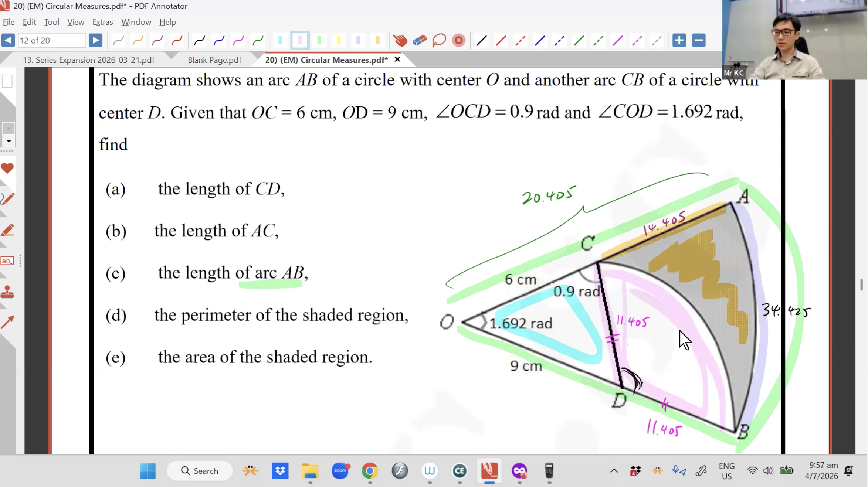Screen dimensions: 868x487
Task: Select the gray curve pen
Action: coord(118,40)
